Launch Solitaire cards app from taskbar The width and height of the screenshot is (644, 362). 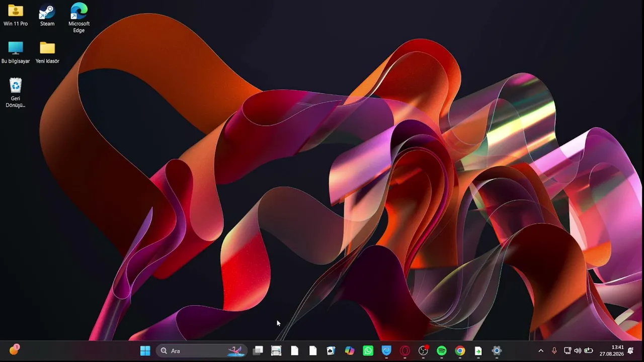pyautogui.click(x=331, y=350)
